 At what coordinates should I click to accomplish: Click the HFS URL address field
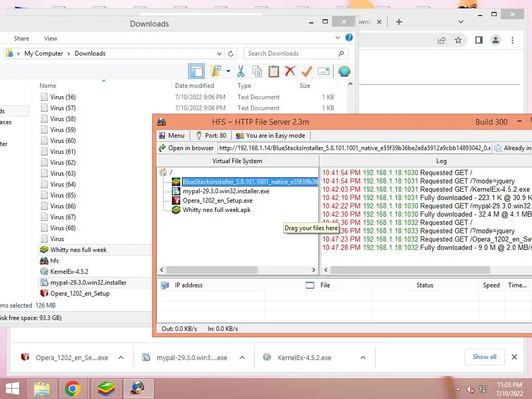coord(354,148)
